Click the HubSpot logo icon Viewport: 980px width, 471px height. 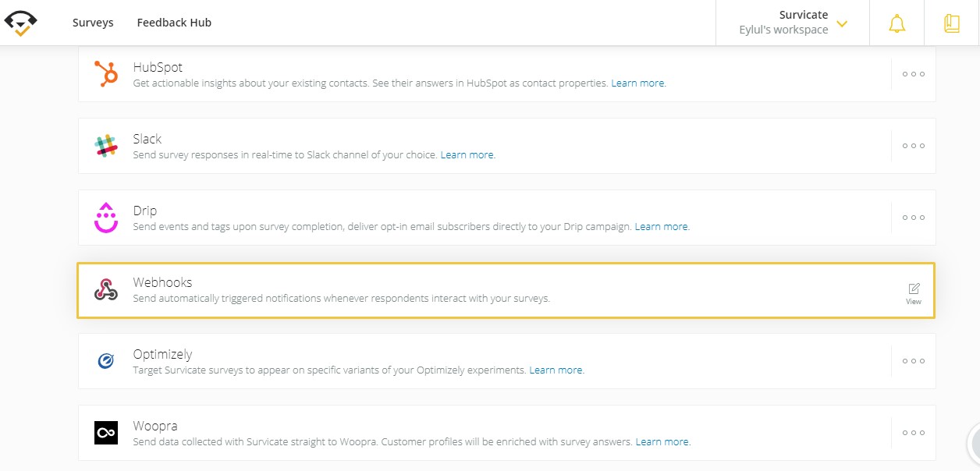tap(106, 74)
